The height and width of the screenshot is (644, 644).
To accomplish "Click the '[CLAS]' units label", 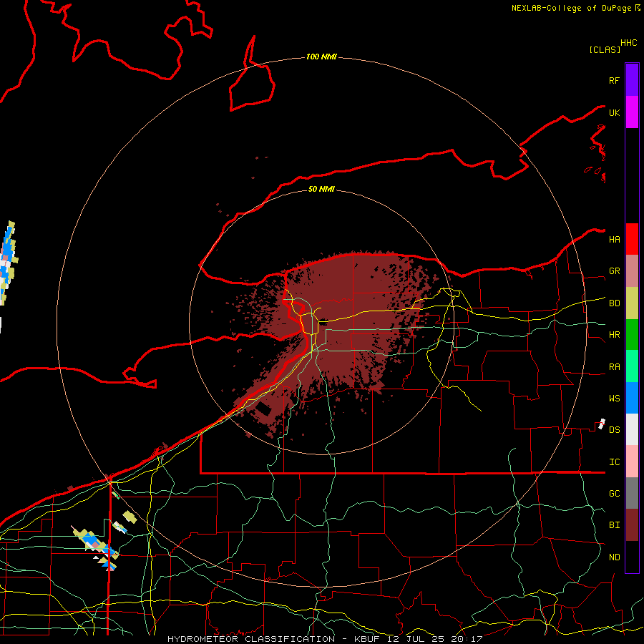I will [x=605, y=49].
